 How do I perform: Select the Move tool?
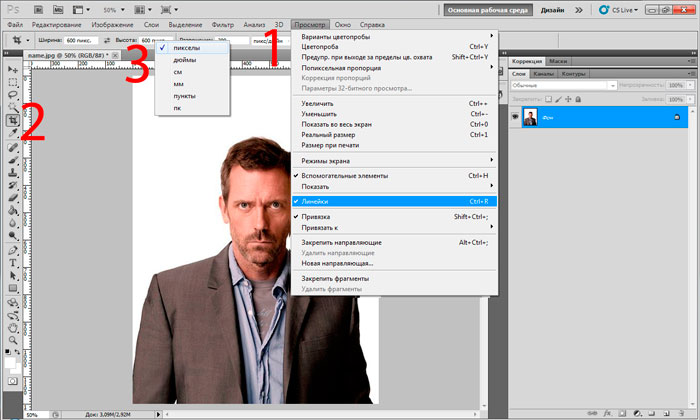(12, 70)
